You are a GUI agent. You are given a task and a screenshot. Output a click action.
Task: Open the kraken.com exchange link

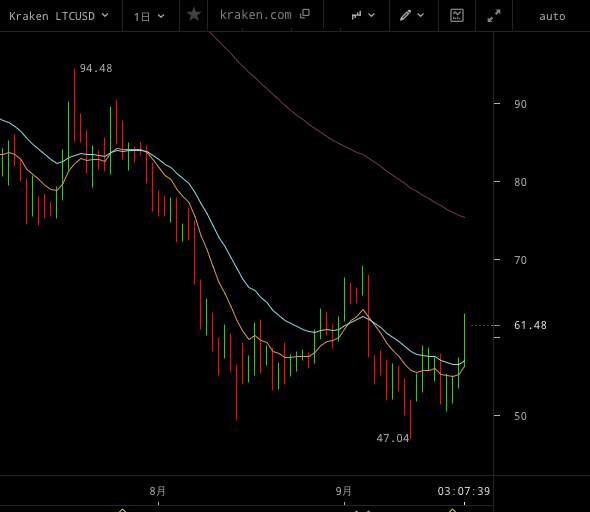(255, 15)
